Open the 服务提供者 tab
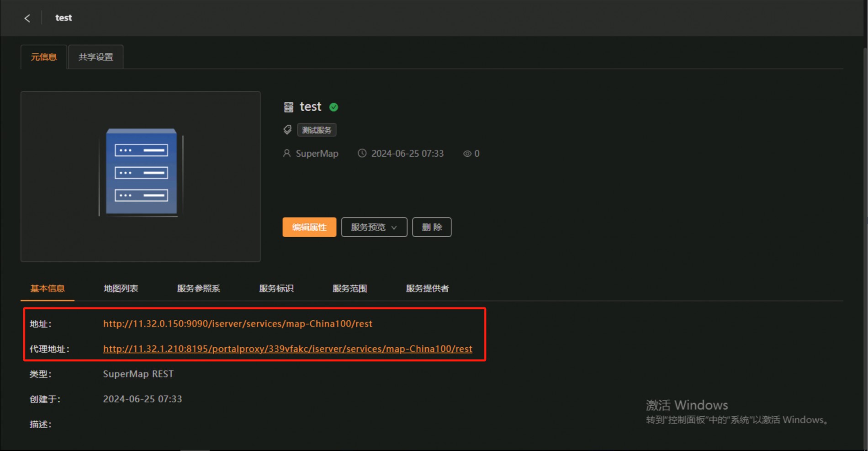868x451 pixels. pyautogui.click(x=427, y=288)
